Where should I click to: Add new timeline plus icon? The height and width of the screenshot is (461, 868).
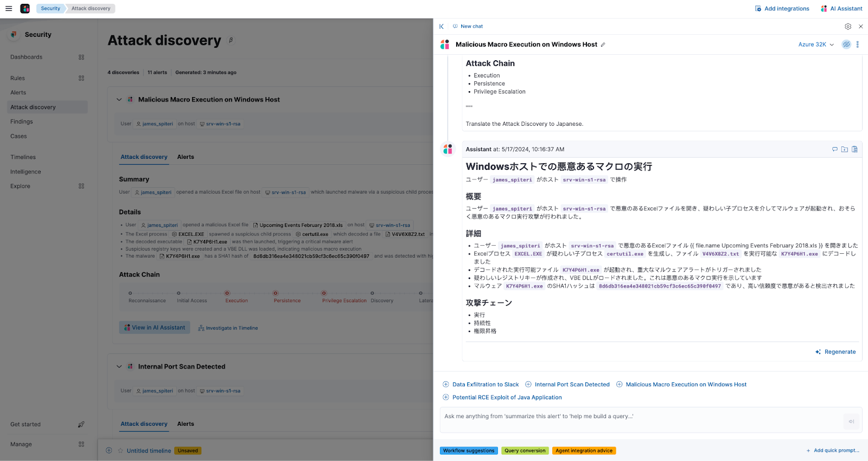(x=108, y=450)
